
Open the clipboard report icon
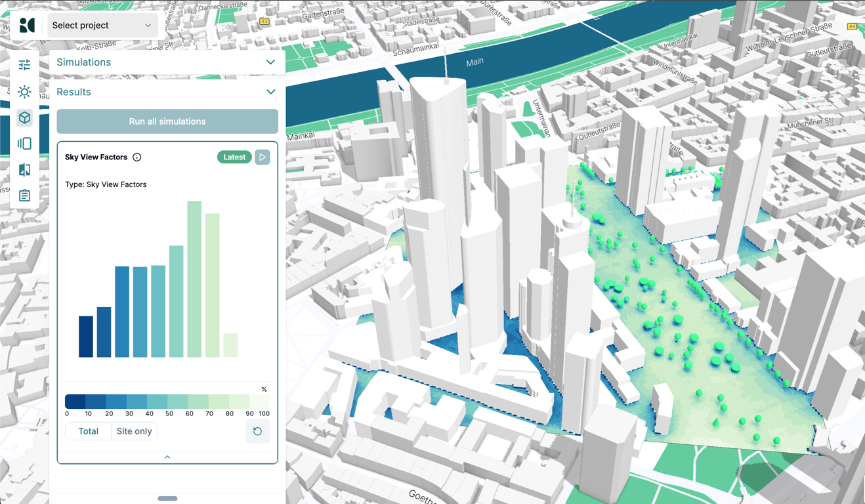pyautogui.click(x=24, y=196)
